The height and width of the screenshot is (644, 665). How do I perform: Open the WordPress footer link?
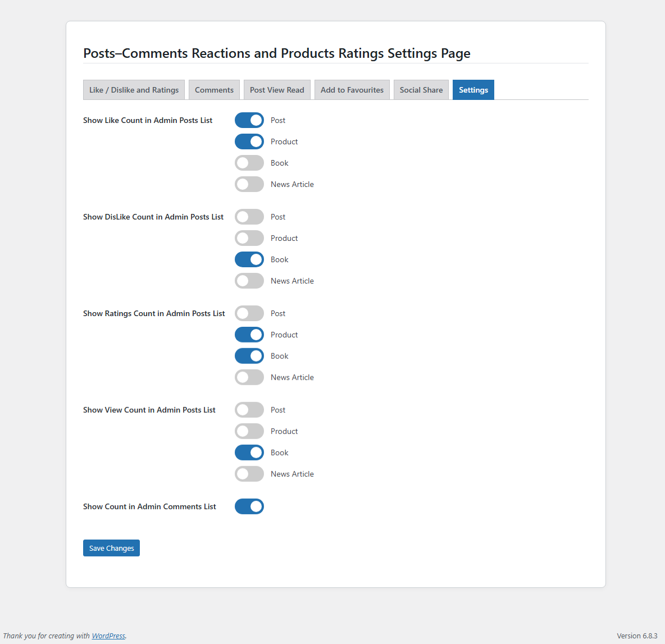[x=108, y=636]
